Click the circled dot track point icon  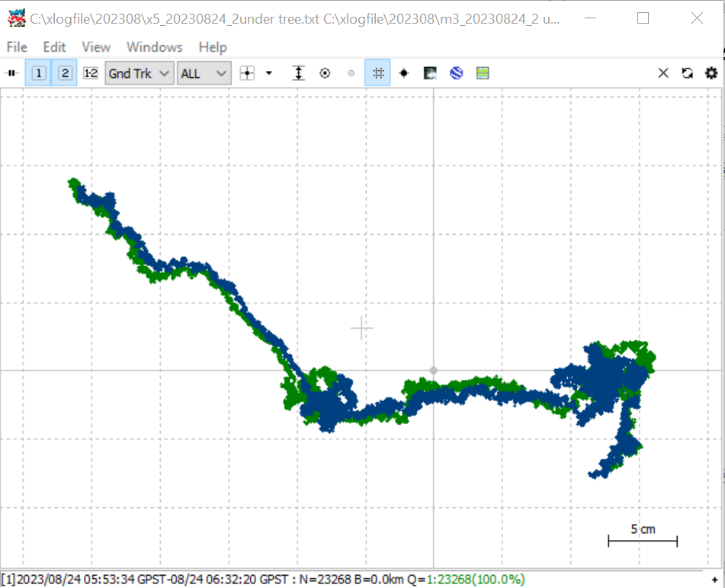pos(325,73)
